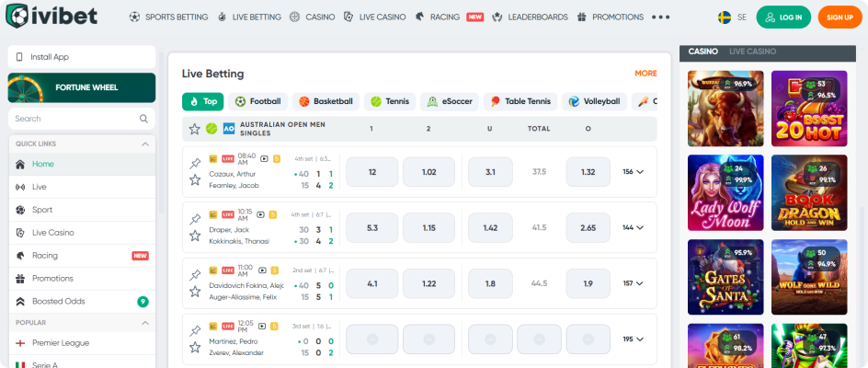The image size is (868, 368).
Task: Pin the Martinez vs Zverev match
Action: coord(195,331)
